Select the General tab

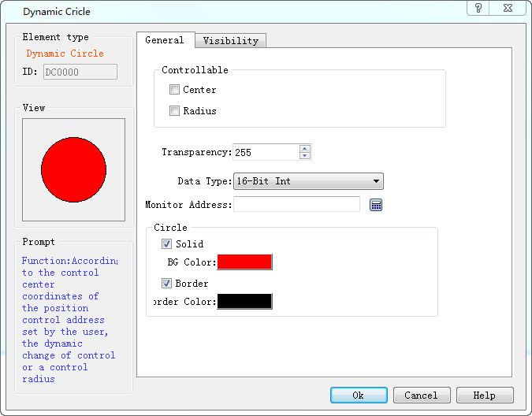(165, 40)
